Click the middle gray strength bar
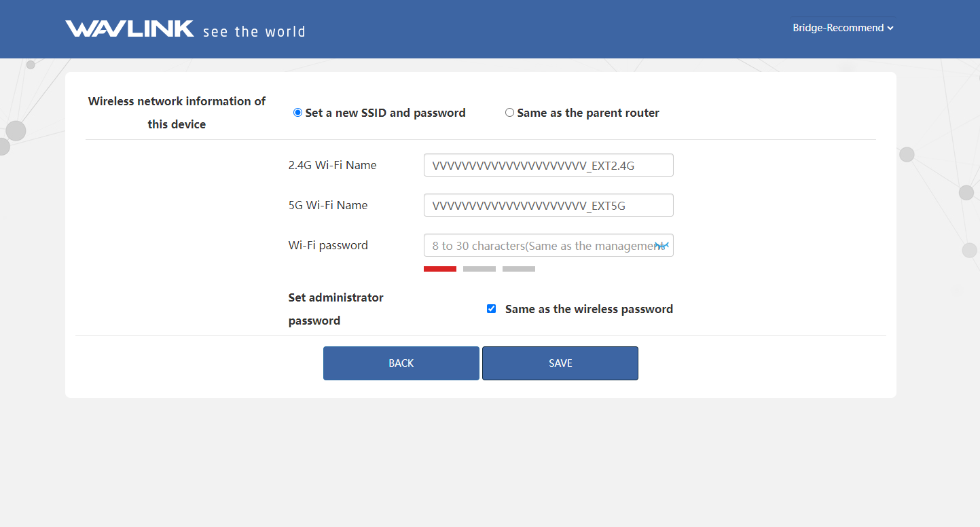 point(479,269)
